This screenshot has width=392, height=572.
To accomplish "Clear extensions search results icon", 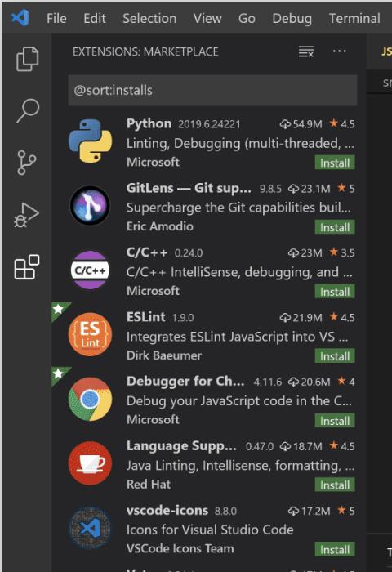I will [306, 51].
